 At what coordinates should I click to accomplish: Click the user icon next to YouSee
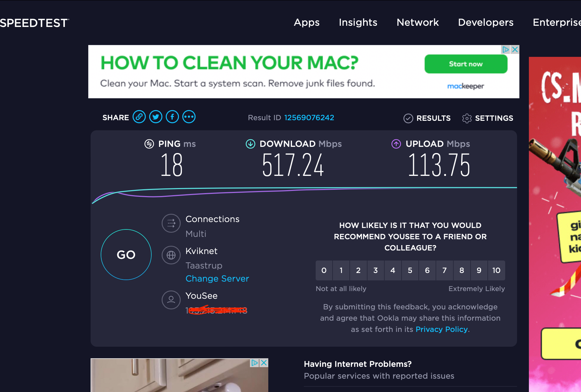click(x=171, y=300)
